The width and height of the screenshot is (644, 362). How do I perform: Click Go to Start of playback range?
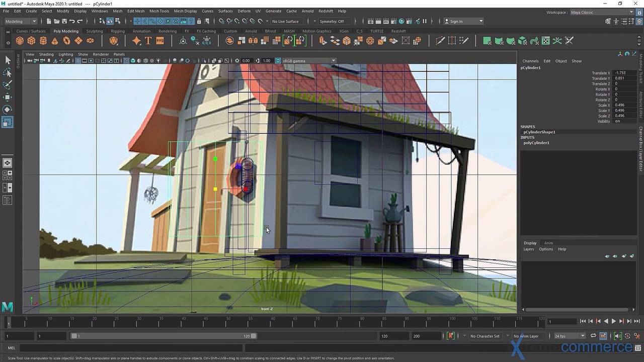coord(583,321)
